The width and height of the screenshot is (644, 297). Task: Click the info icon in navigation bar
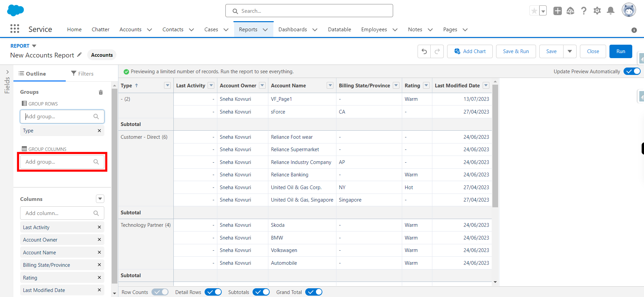point(634,30)
